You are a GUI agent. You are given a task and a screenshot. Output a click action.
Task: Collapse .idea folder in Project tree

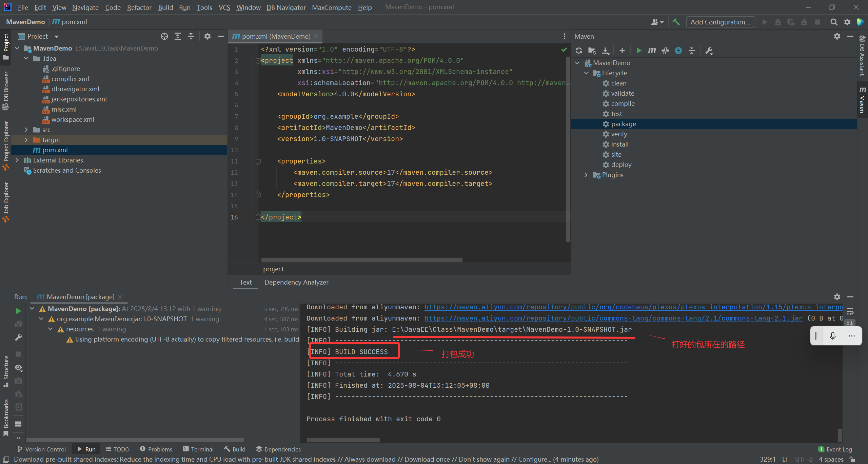point(26,58)
